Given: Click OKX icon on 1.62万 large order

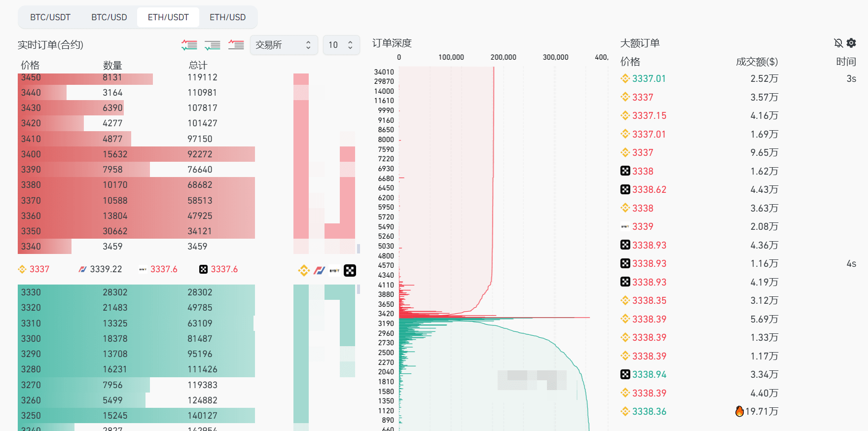Looking at the screenshot, I should click(625, 171).
